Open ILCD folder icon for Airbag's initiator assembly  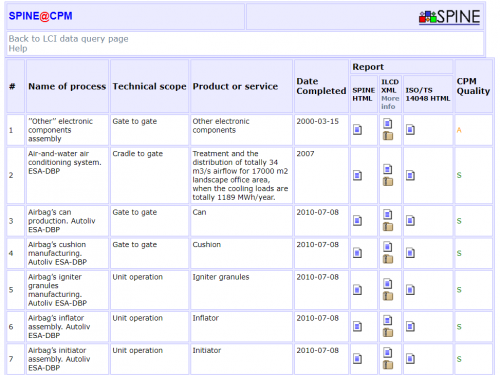click(388, 365)
